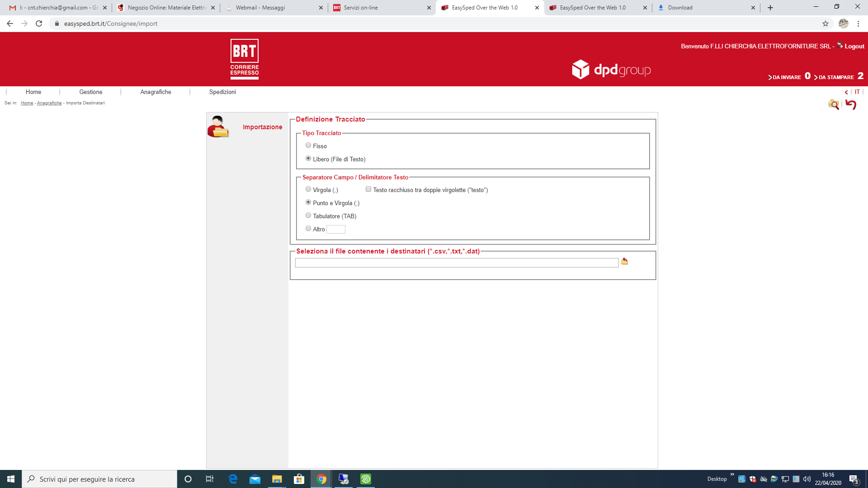Open File Explorer from the taskbar

tap(277, 479)
